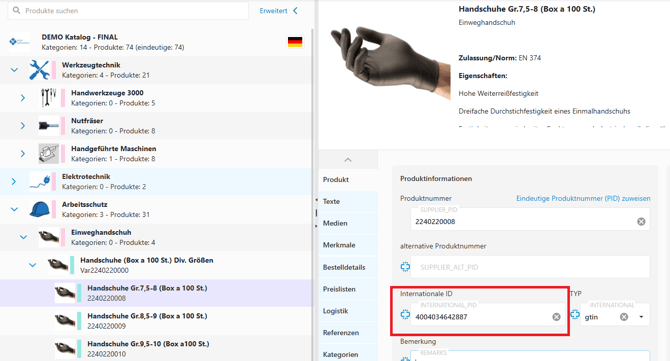Collapse Handschuhe Div. Größen variant group
This screenshot has width=670, height=361.
pyautogui.click(x=32, y=265)
